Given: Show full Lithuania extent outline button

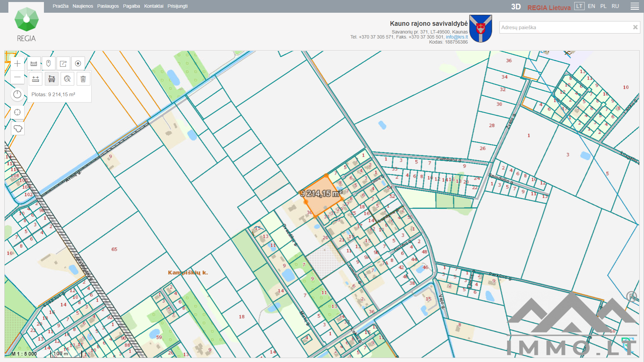Looking at the screenshot, I should [x=17, y=128].
